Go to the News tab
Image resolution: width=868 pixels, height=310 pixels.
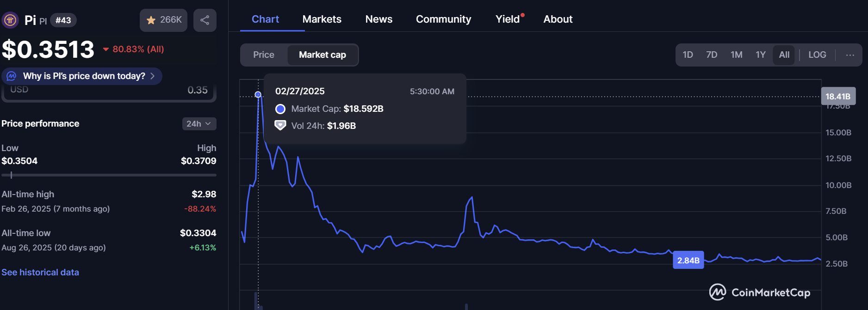point(379,19)
